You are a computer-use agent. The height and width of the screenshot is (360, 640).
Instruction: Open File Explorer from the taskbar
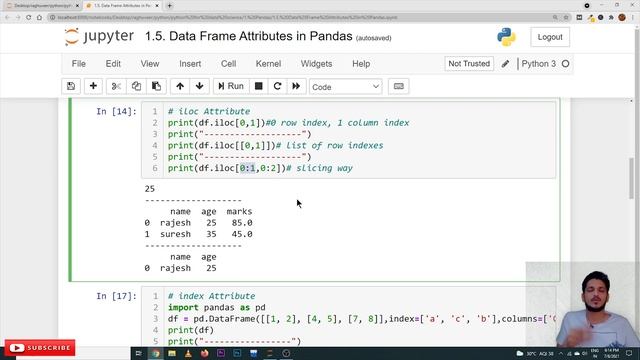point(172,353)
